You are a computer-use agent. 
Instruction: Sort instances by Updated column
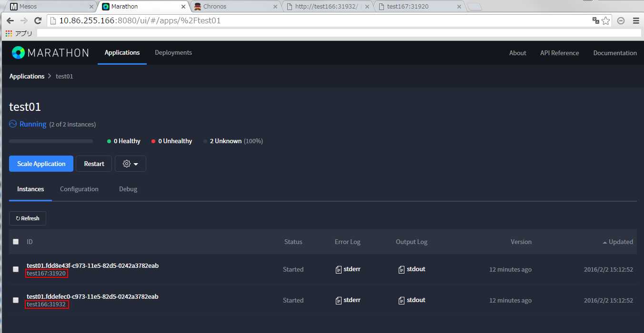click(x=618, y=242)
